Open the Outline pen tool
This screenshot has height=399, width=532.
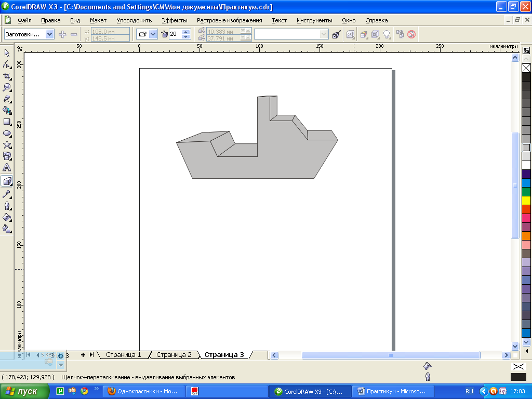7,206
